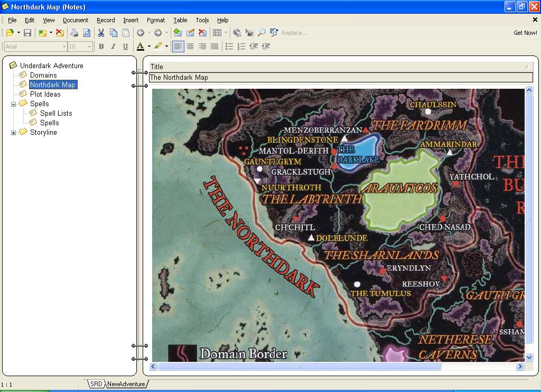
Task: Toggle align left
Action: 178,46
